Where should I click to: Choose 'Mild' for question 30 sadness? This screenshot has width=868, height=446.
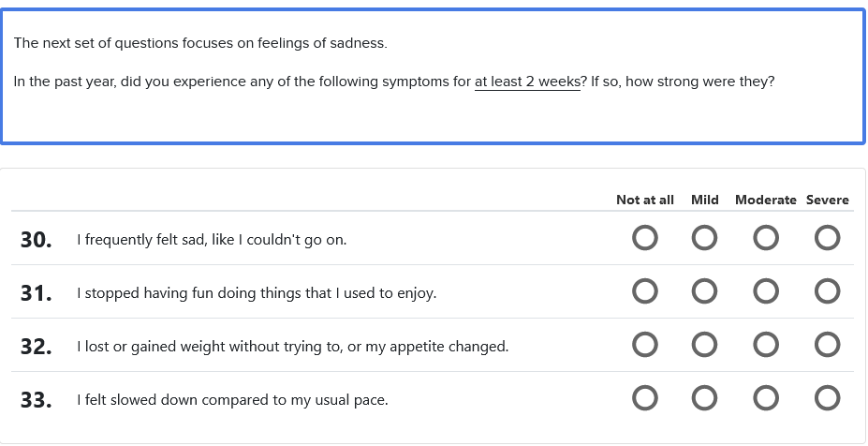pos(705,239)
